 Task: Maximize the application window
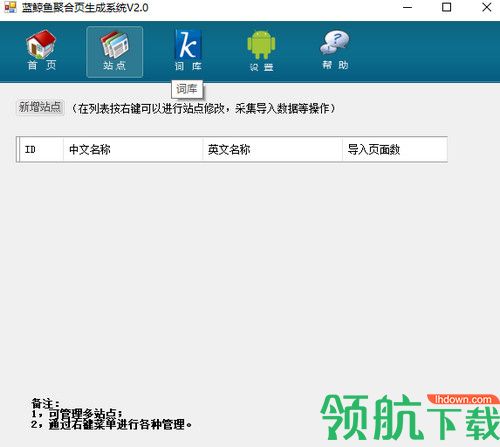[447, 7]
